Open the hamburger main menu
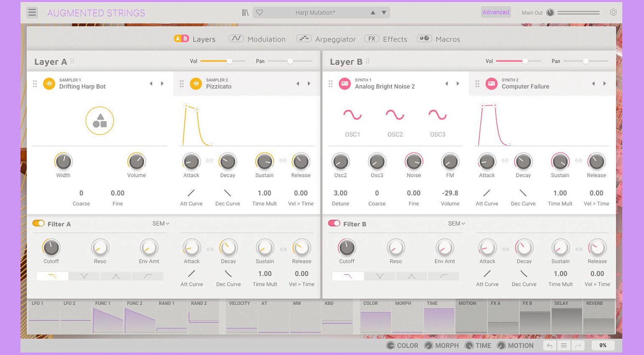644x355 pixels. [32, 12]
